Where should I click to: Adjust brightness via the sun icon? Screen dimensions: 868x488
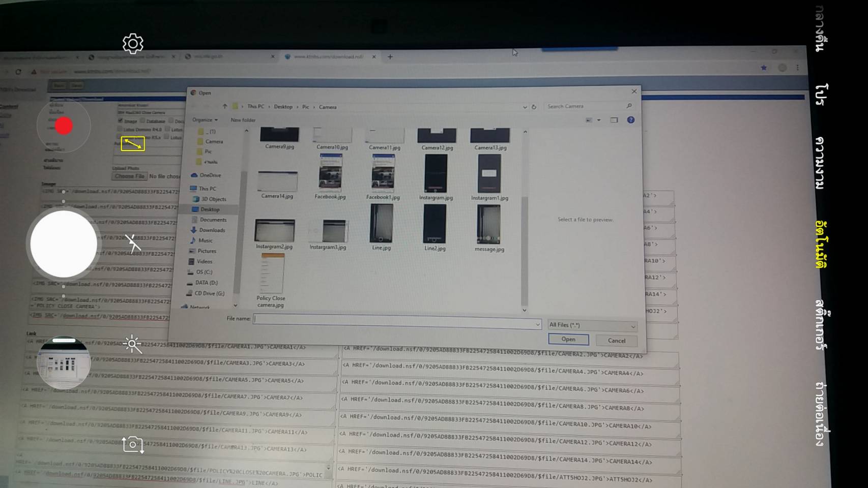[132, 344]
